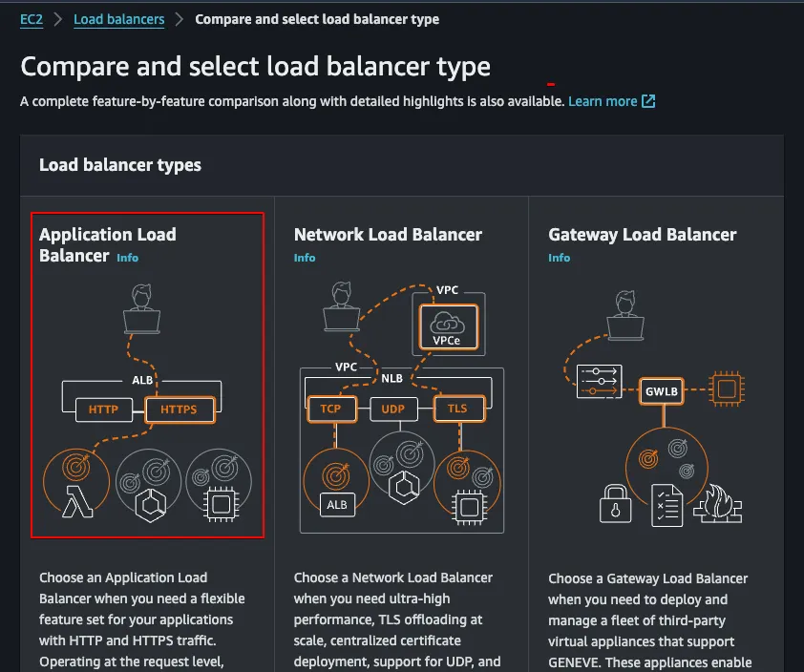Click the VPCe cloud endpoint icon
The width and height of the screenshot is (804, 672).
coord(448,327)
